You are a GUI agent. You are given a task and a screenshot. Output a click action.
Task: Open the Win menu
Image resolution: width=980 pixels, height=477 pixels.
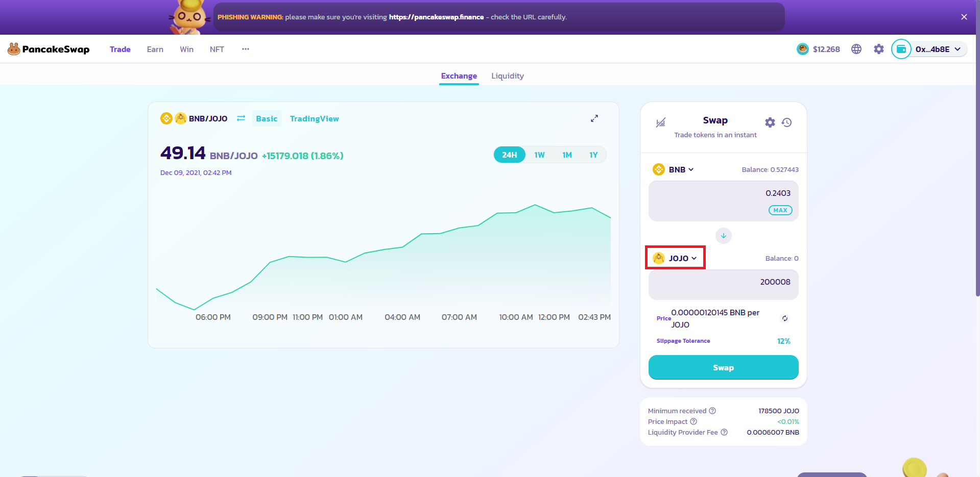186,49
